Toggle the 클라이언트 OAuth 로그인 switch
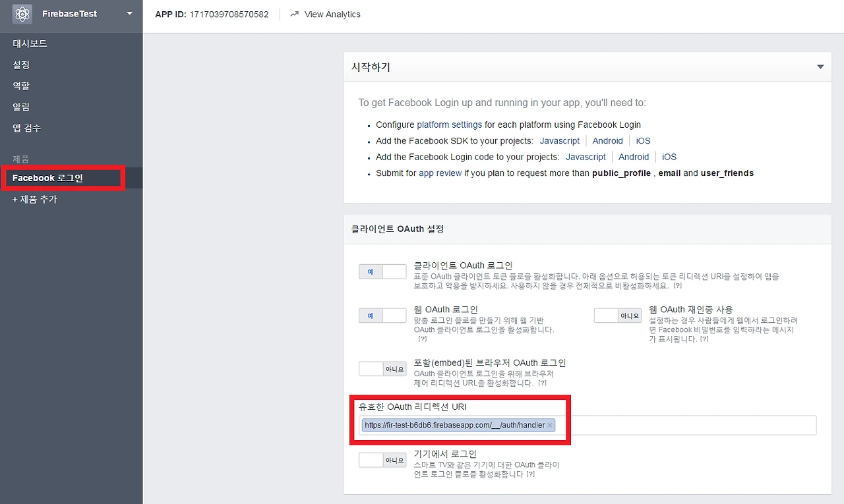Screen dimensions: 844x504 click(382, 271)
